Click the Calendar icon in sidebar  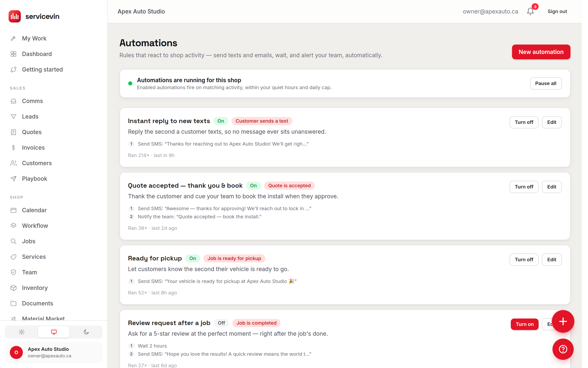tap(13, 210)
